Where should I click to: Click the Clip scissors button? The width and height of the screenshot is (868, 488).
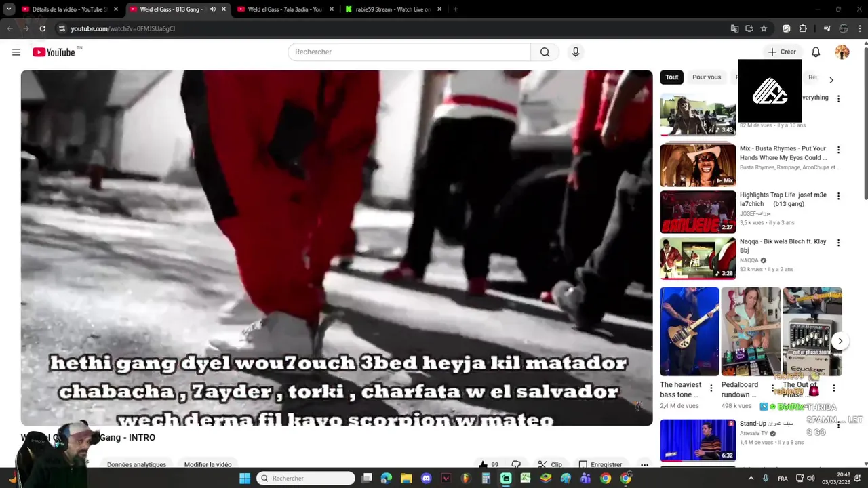click(550, 464)
